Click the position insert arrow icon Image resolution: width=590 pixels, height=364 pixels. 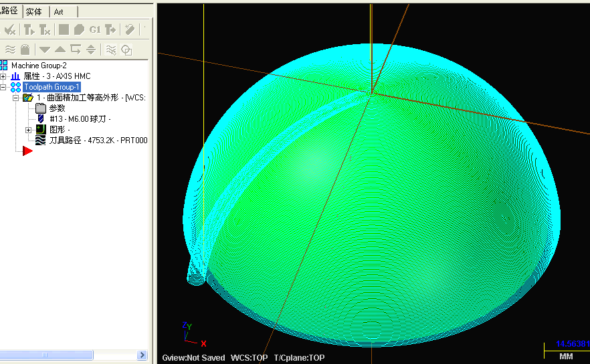(x=76, y=50)
